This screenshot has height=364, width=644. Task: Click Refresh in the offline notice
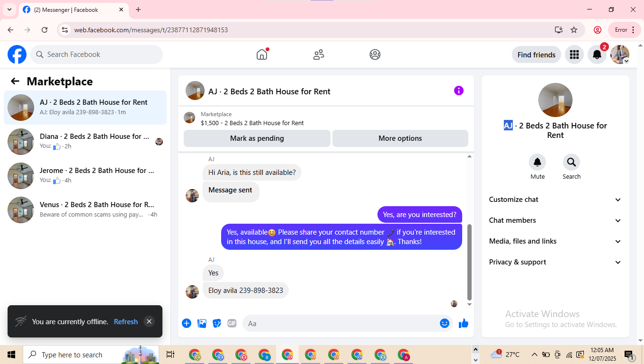[126, 321]
